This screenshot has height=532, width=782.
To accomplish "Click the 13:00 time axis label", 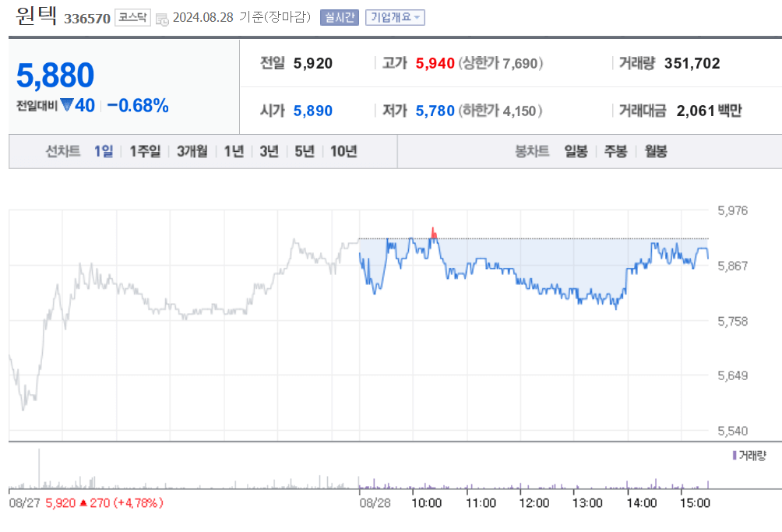I will point(587,502).
